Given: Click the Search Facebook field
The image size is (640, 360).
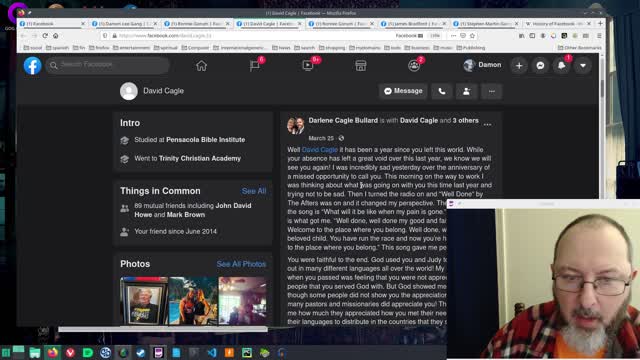Looking at the screenshot, I should tap(107, 65).
